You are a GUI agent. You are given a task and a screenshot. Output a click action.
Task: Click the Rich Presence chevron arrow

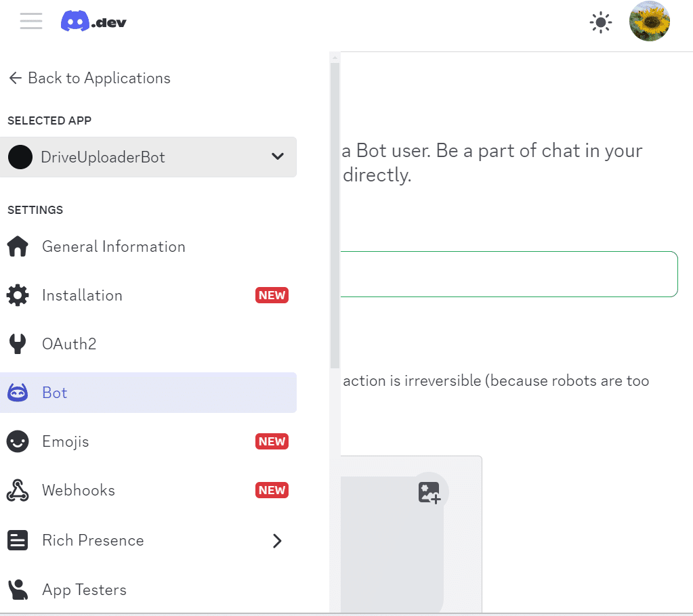coord(277,541)
